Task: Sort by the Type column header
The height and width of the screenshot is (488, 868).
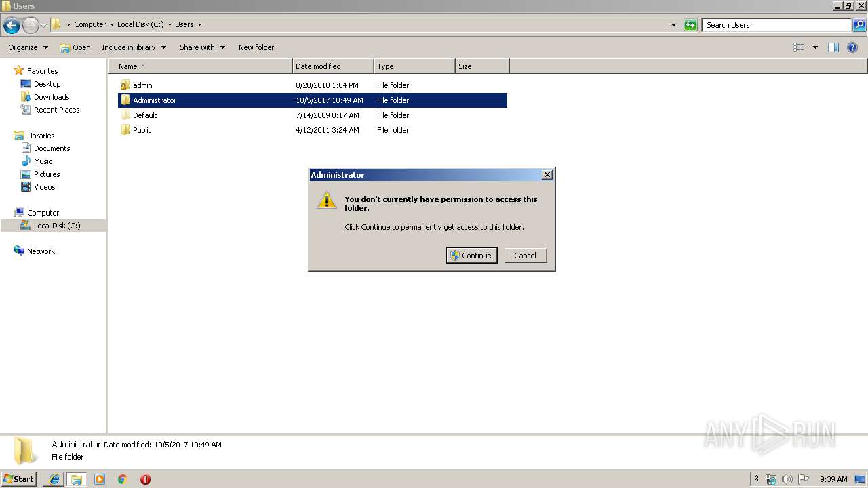Action: point(414,66)
